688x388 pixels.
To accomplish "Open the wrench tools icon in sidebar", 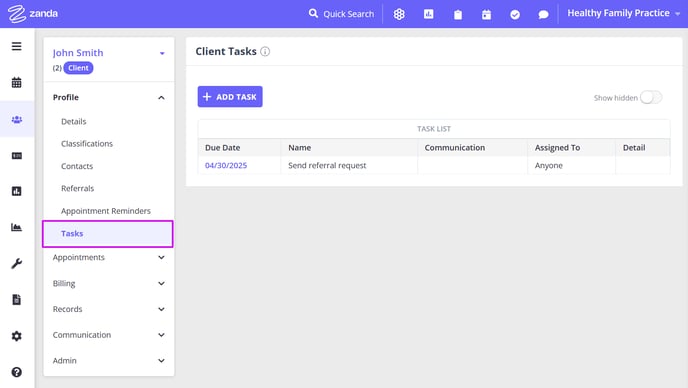I will (x=17, y=263).
